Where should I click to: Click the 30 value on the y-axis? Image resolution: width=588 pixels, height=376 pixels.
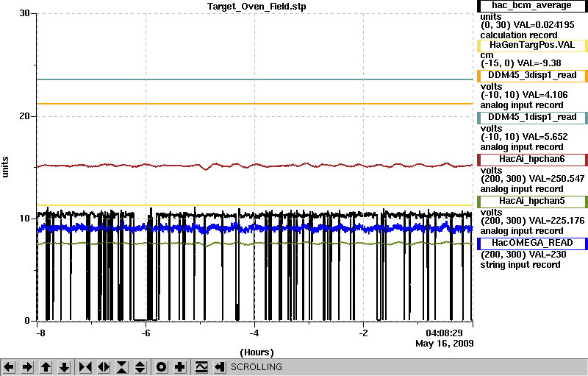25,13
